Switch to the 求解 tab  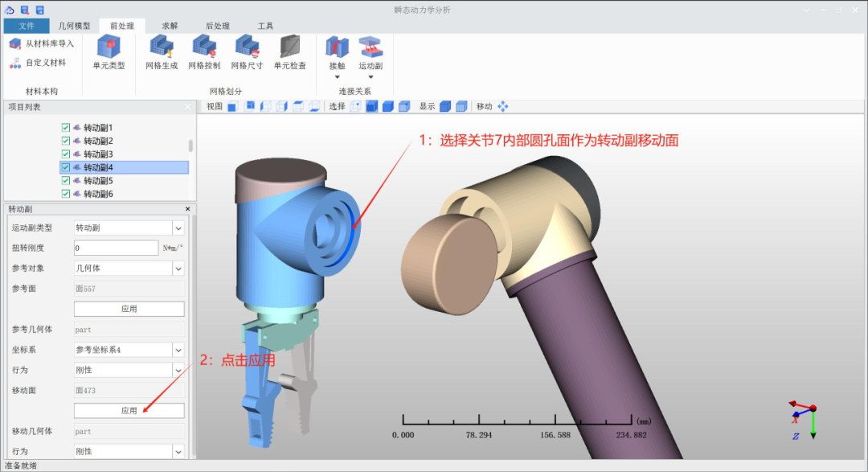(x=170, y=26)
